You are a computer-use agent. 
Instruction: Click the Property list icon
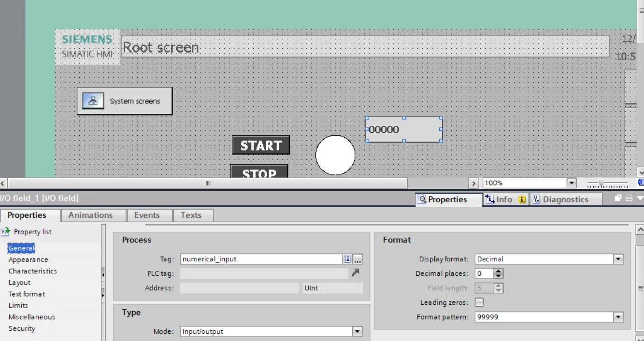[x=5, y=232]
